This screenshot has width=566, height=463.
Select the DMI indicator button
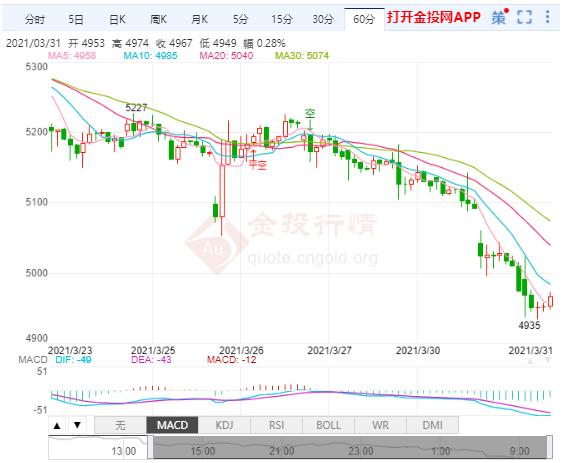pos(432,425)
